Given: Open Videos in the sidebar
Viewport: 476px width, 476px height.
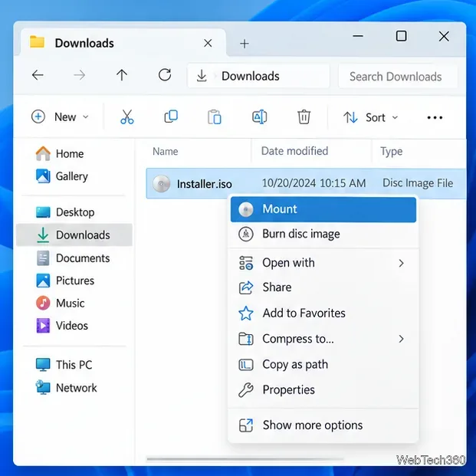Looking at the screenshot, I should [x=62, y=326].
